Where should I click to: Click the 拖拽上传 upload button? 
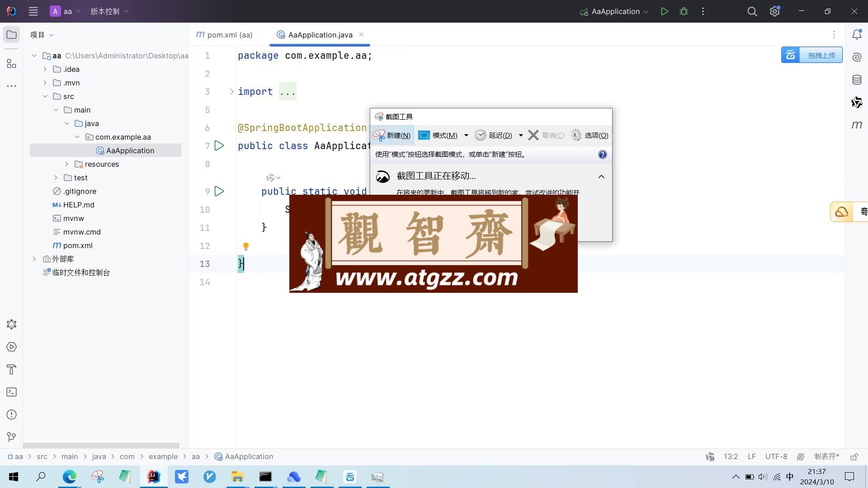click(811, 55)
